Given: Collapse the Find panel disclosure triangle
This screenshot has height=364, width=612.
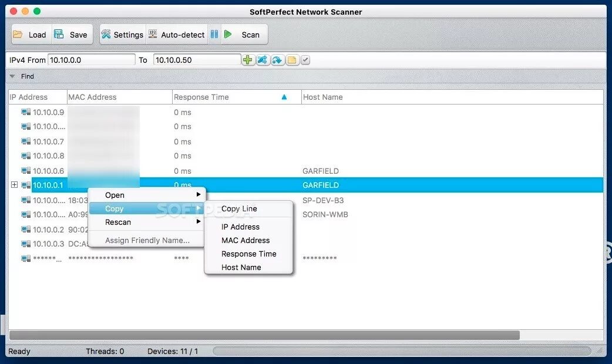Looking at the screenshot, I should click(x=12, y=76).
